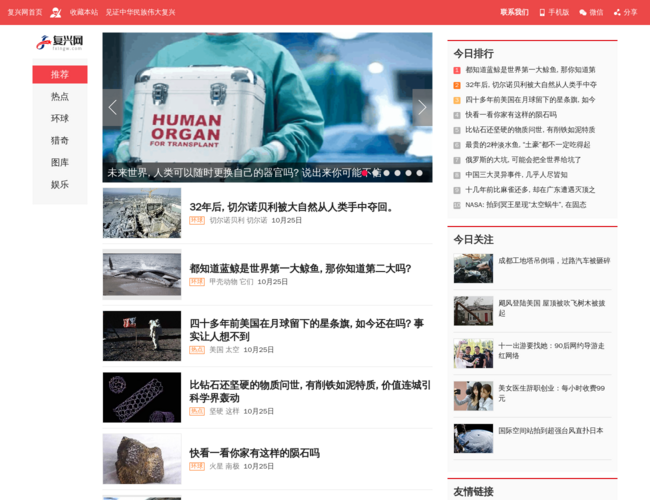Screen dimensions: 650x500
Task: Select the 猎奇 sidebar category
Action: 60,140
